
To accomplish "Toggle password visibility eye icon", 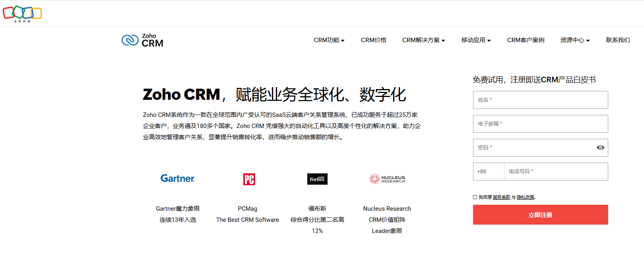I will 600,147.
